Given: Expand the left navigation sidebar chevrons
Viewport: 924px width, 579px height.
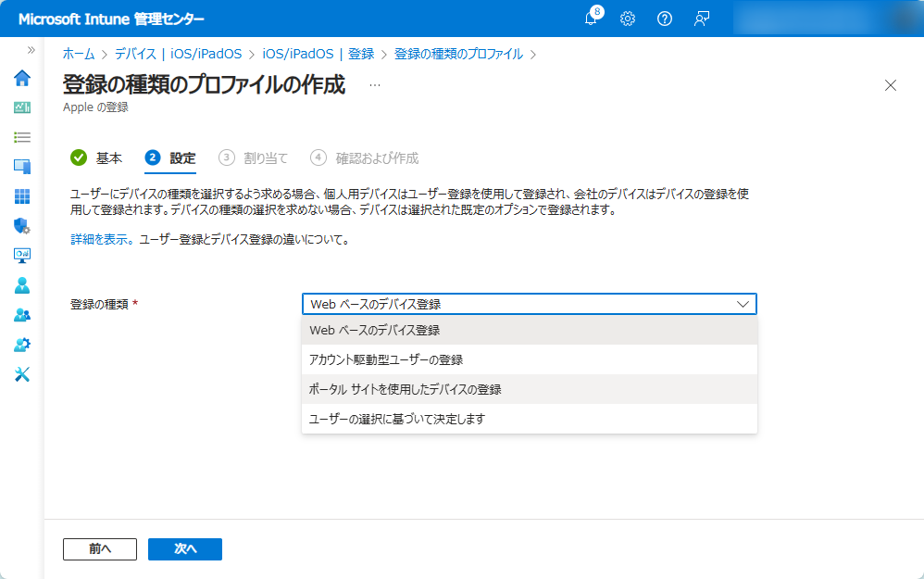Looking at the screenshot, I should pyautogui.click(x=31, y=50).
